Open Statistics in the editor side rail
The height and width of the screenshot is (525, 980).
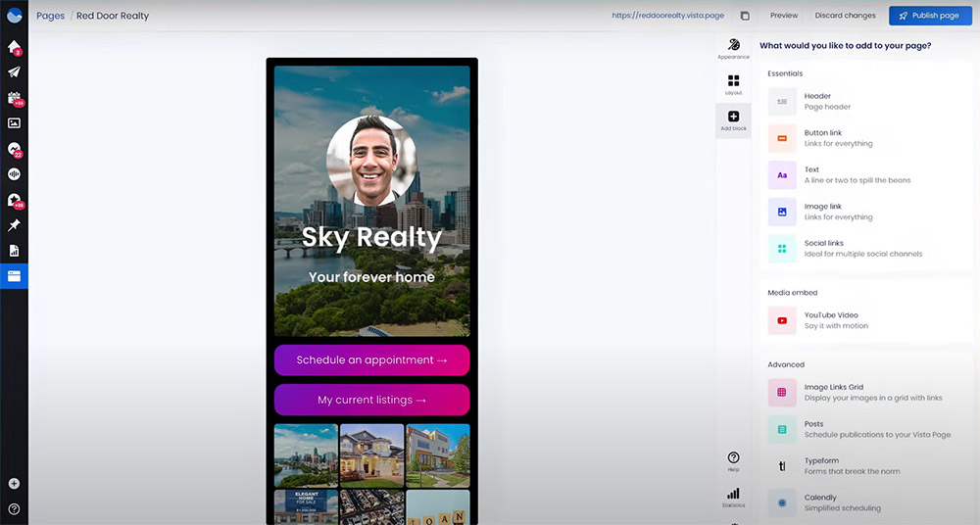[x=734, y=498]
